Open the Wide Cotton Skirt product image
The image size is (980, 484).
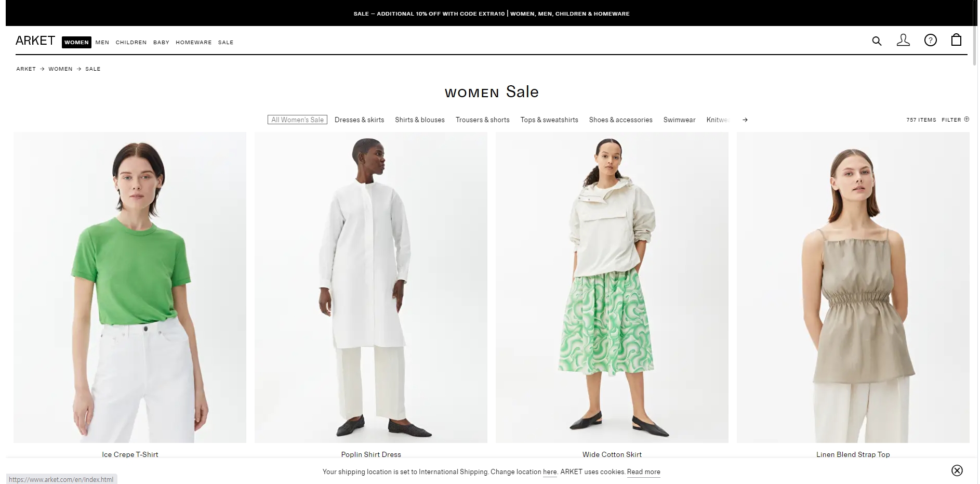click(612, 287)
